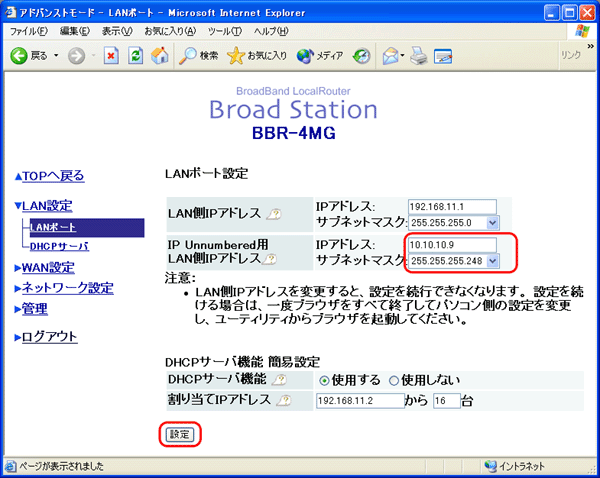Open the History clock icon in toolbar

[x=361, y=56]
